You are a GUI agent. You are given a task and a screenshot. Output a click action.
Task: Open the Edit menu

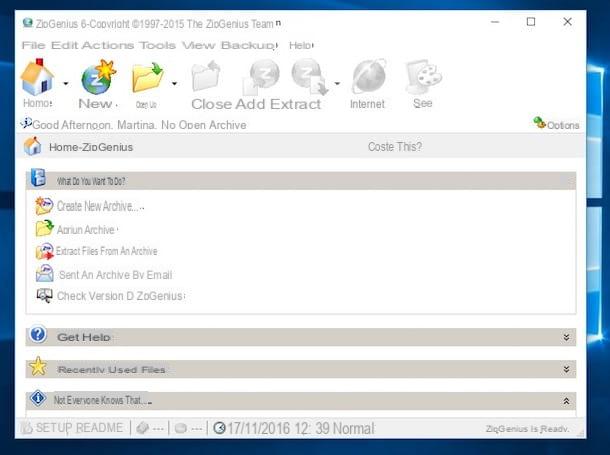click(x=65, y=46)
